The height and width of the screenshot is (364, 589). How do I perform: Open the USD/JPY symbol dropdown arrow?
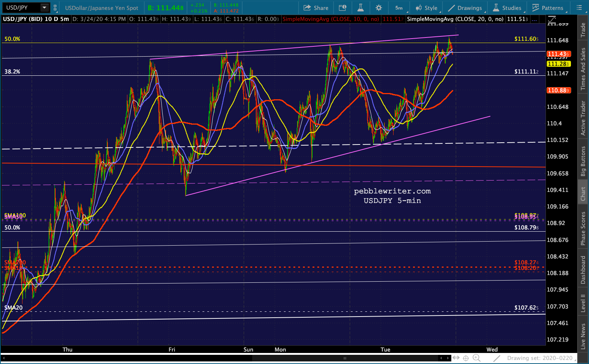tap(45, 7)
